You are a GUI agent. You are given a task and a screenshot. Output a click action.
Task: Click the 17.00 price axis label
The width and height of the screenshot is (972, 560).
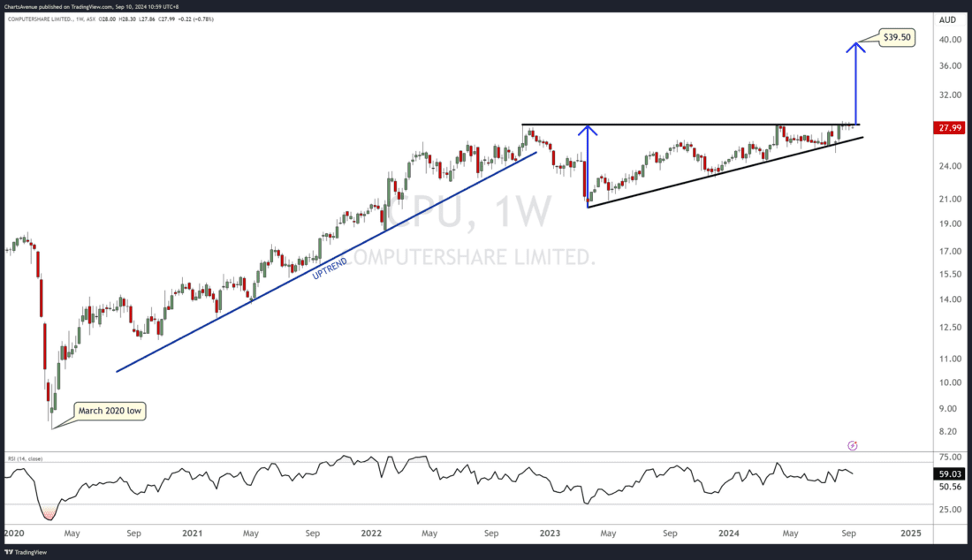click(x=950, y=252)
